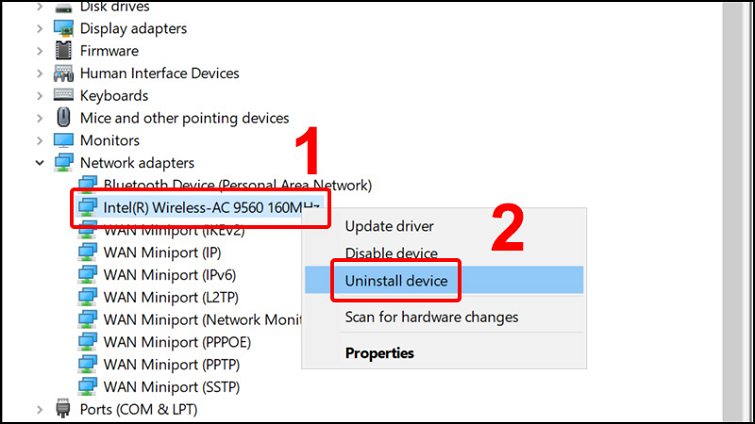Open Properties from the context menu

pos(379,353)
